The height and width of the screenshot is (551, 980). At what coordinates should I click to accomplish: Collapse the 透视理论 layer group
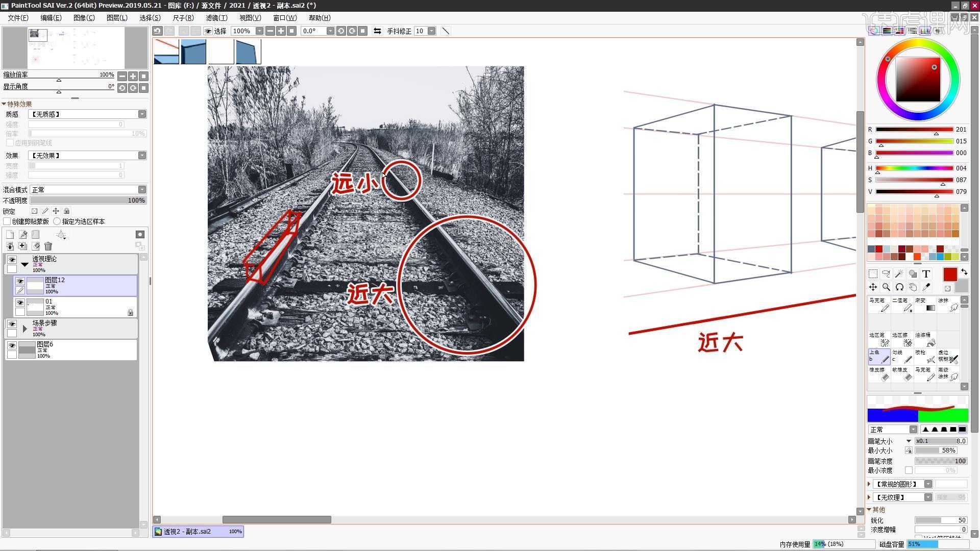[24, 264]
